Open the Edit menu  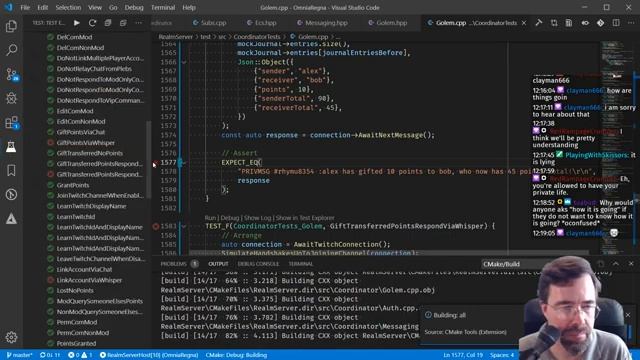(42, 7)
